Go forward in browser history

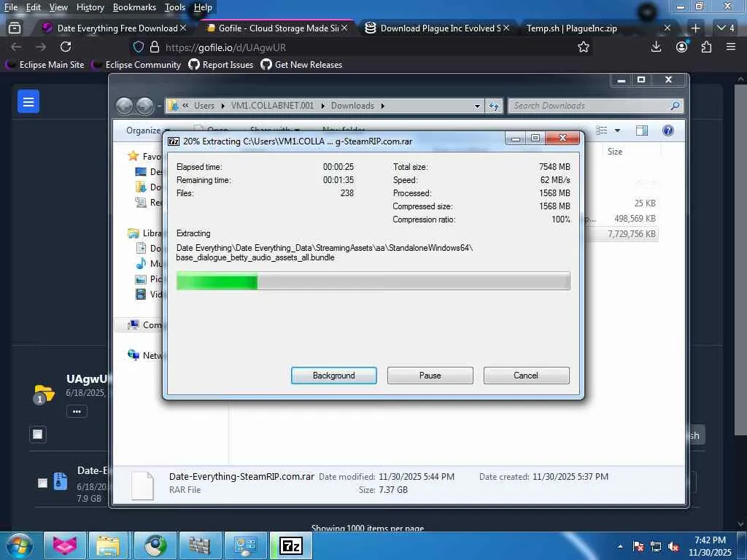(x=41, y=47)
